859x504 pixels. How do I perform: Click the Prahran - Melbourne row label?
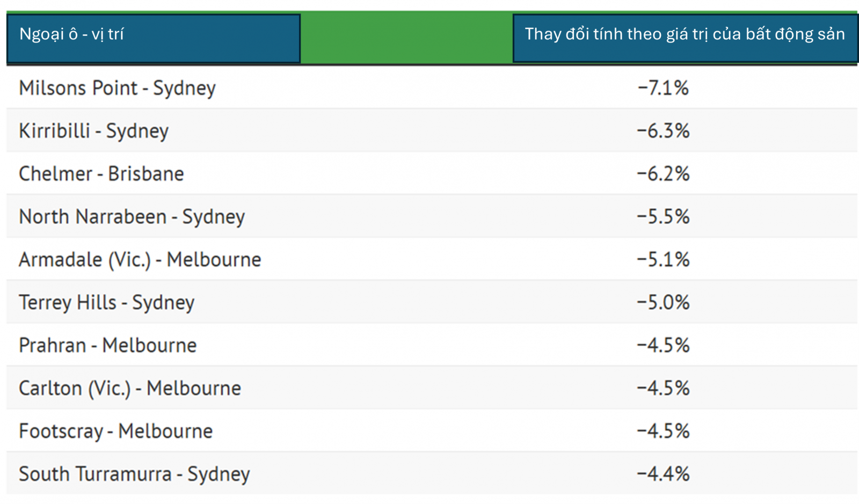[107, 346]
